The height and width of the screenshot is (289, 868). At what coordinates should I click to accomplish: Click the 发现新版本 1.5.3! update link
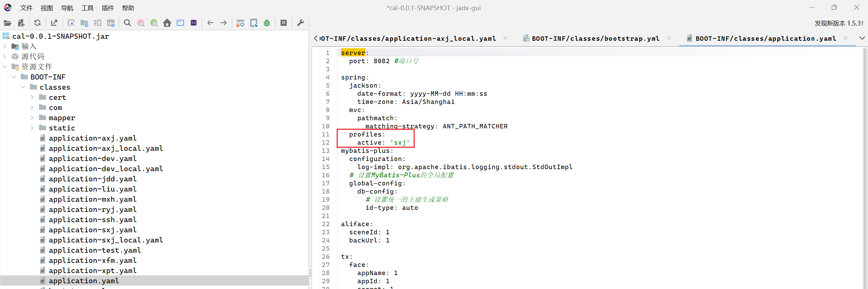pos(839,23)
